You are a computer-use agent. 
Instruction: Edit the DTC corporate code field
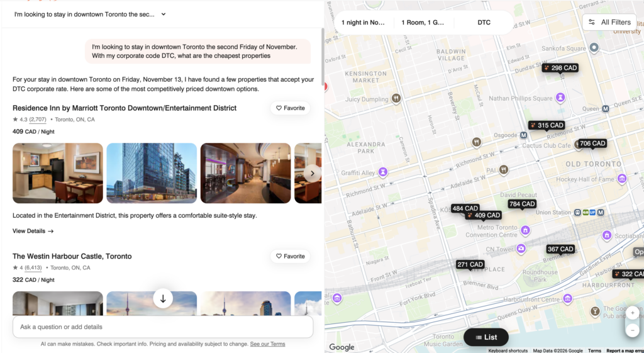(x=484, y=23)
